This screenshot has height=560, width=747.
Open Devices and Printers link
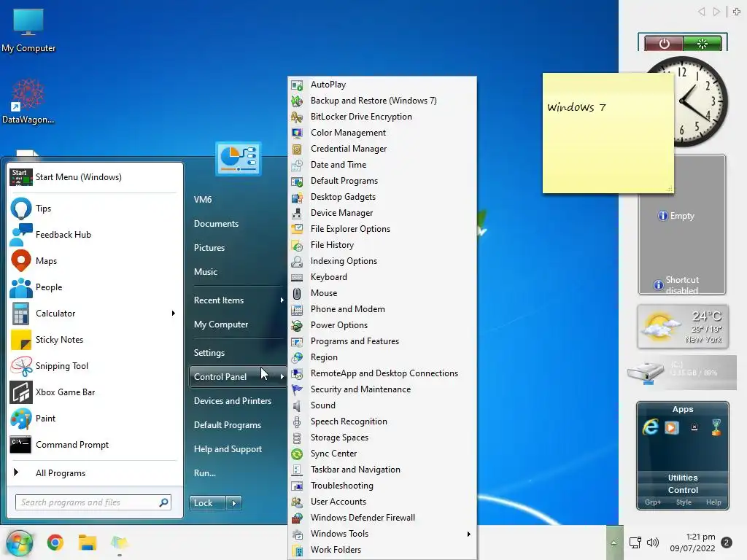coord(233,401)
